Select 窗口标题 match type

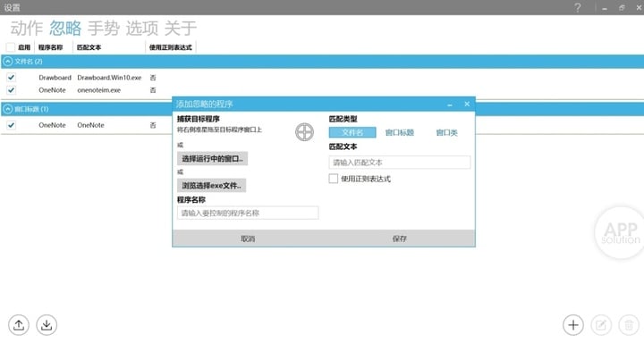(400, 132)
